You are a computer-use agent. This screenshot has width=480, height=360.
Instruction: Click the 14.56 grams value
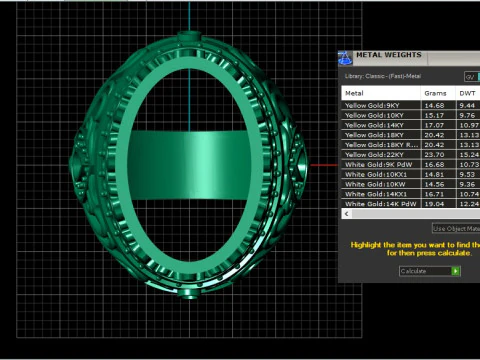pyautogui.click(x=434, y=185)
